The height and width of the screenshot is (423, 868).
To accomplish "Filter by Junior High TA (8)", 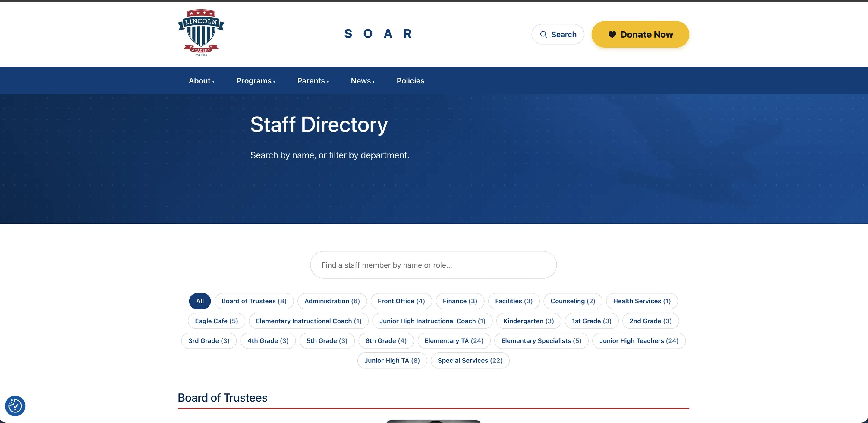I will tap(392, 361).
